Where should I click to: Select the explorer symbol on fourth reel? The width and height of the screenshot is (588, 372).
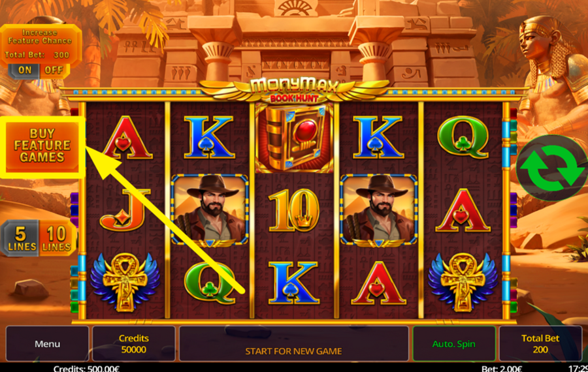pyautogui.click(x=379, y=209)
